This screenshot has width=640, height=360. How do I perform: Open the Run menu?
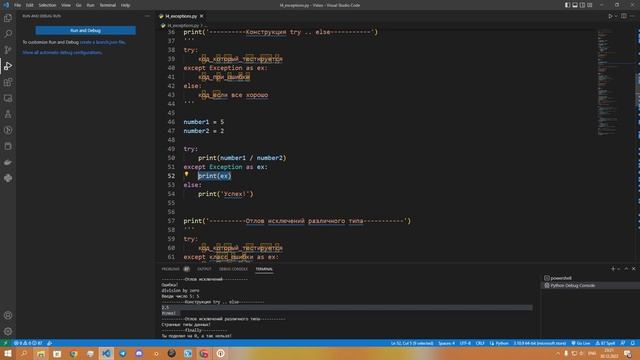pyautogui.click(x=90, y=5)
